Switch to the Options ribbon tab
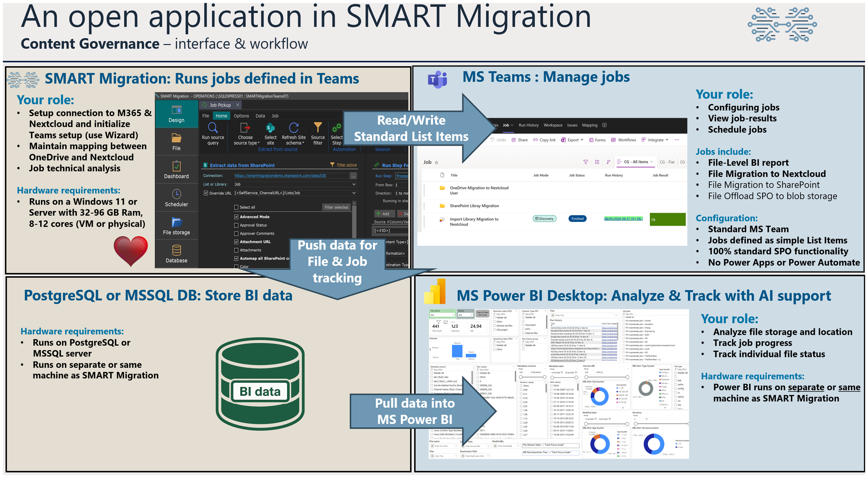This screenshot has width=868, height=478. pyautogui.click(x=241, y=116)
